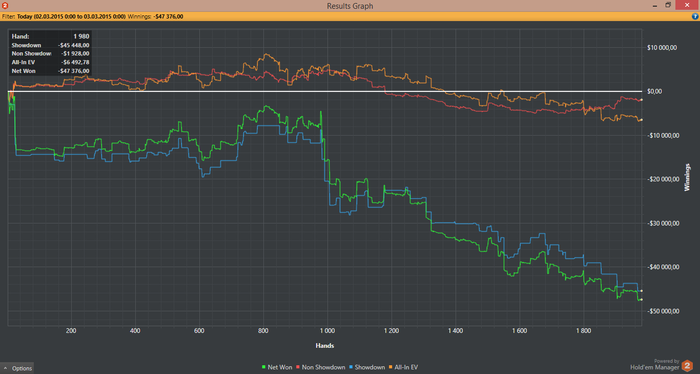Click the blue Showdown legend swatch

[351, 367]
